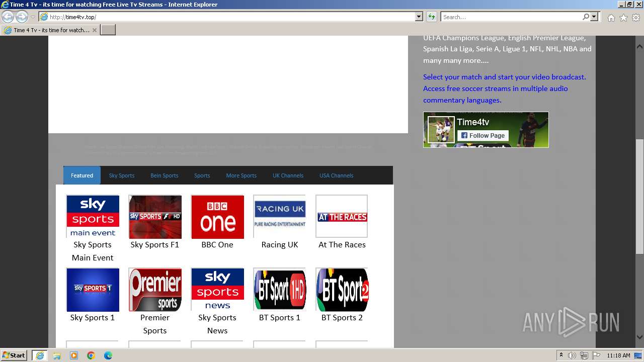Image resolution: width=644 pixels, height=362 pixels.
Task: Switch to the Sky Sports channel tab
Action: (x=122, y=175)
